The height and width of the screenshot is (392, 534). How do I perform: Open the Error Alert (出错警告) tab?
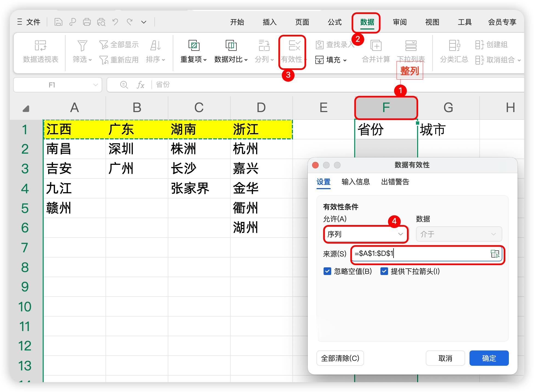coord(395,182)
